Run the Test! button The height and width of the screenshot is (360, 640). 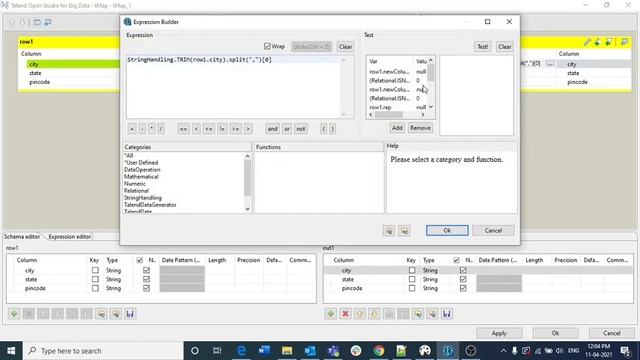[x=482, y=47]
